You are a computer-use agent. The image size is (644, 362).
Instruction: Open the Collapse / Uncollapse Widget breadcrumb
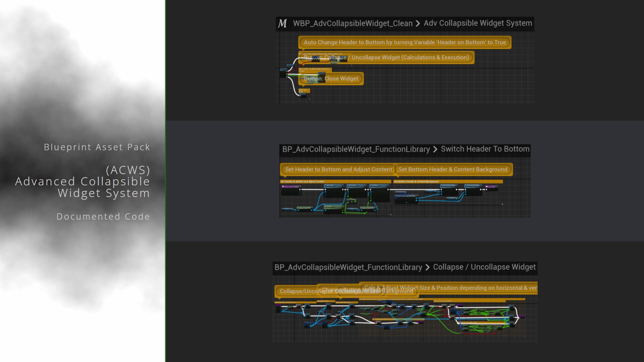484,267
